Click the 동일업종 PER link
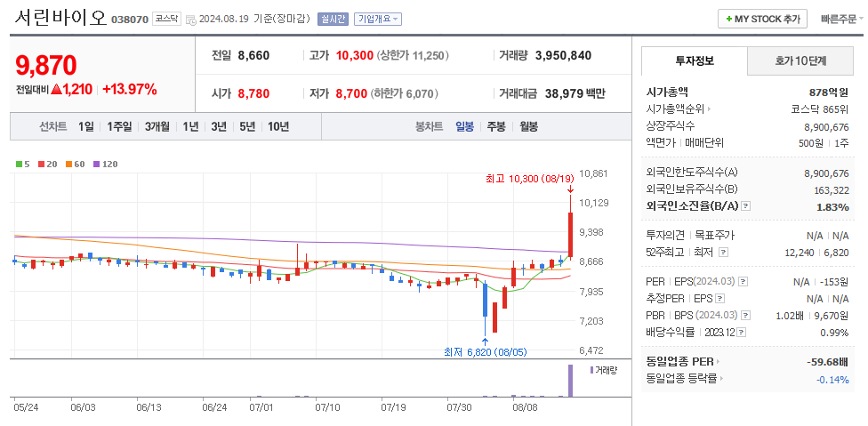This screenshot has width=868, height=426. [679, 362]
